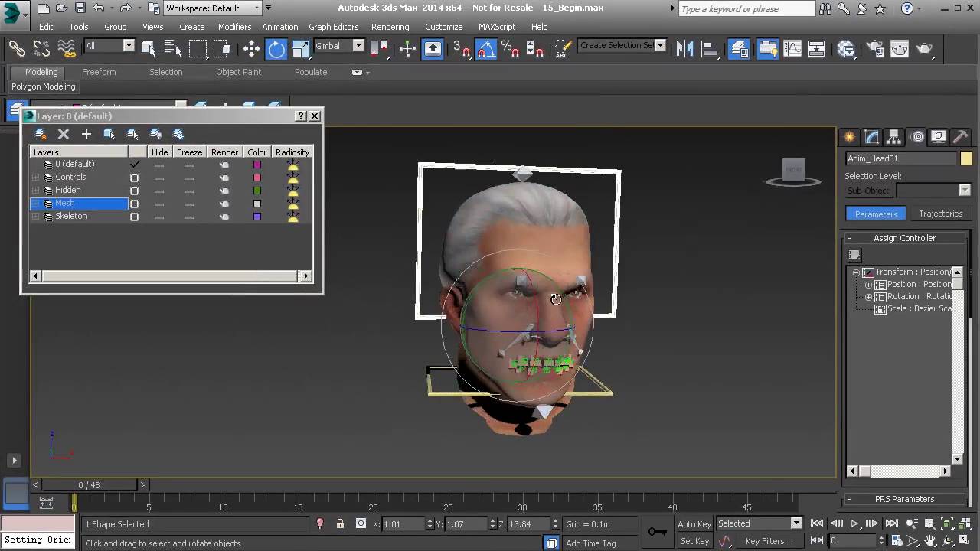Open the Assign Controller button
The height and width of the screenshot is (551, 980).
[x=854, y=255]
